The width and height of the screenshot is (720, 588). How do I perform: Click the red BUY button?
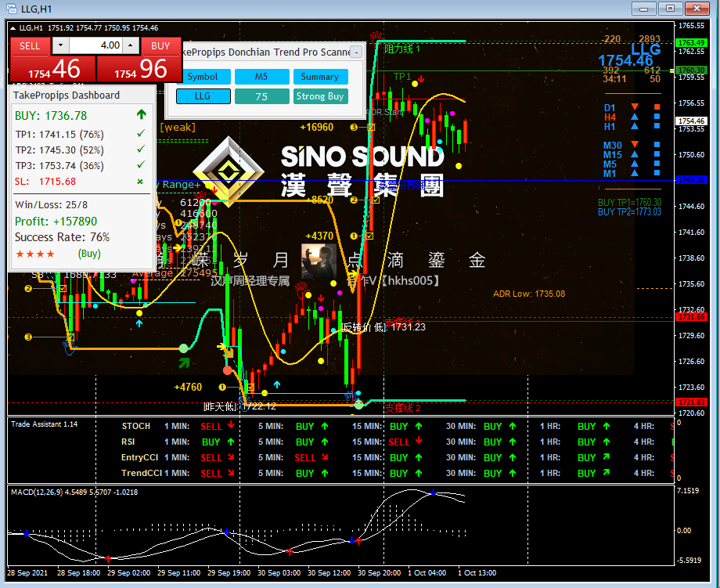[x=160, y=46]
